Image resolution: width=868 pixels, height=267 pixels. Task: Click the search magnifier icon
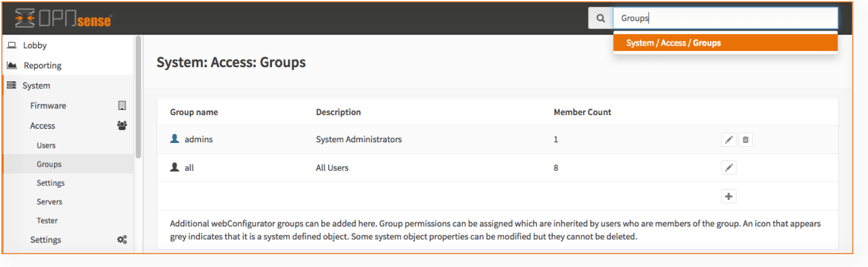[x=600, y=18]
